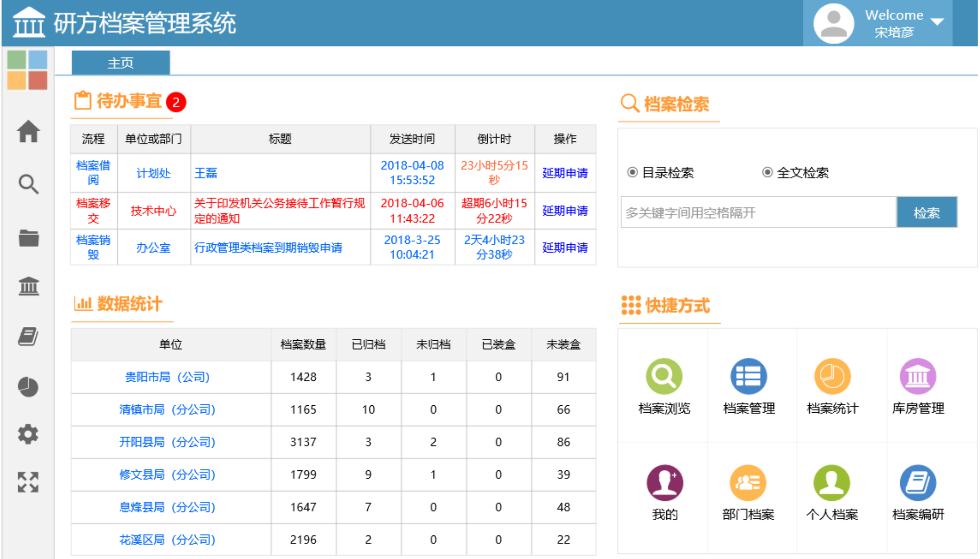The image size is (980, 559).
Task: Open the 王磊 task title
Action: pyautogui.click(x=205, y=173)
